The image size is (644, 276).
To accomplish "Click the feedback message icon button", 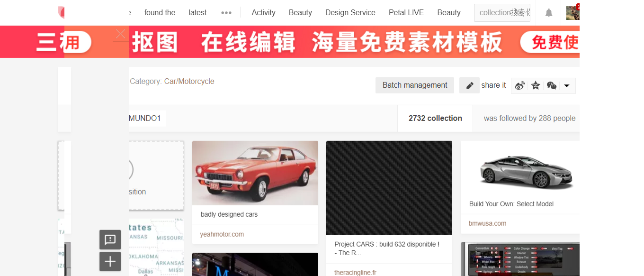I will pos(110,239).
